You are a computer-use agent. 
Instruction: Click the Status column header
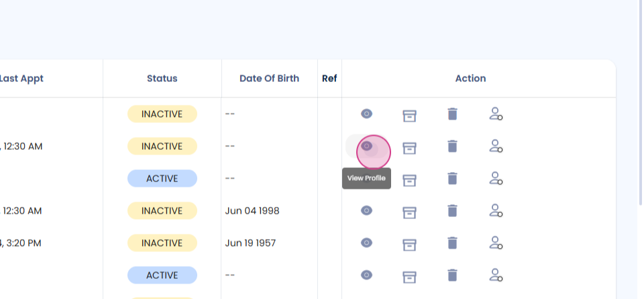[x=162, y=79]
